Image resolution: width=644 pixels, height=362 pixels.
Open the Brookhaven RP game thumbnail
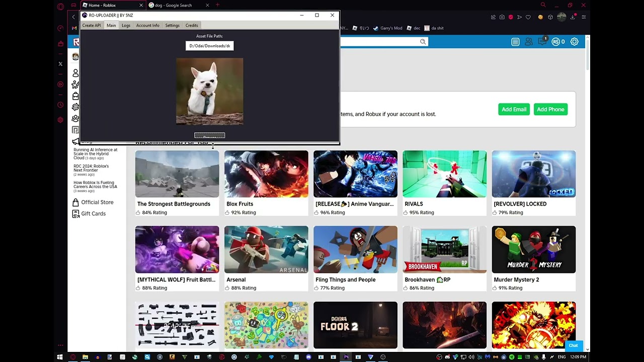click(x=444, y=249)
